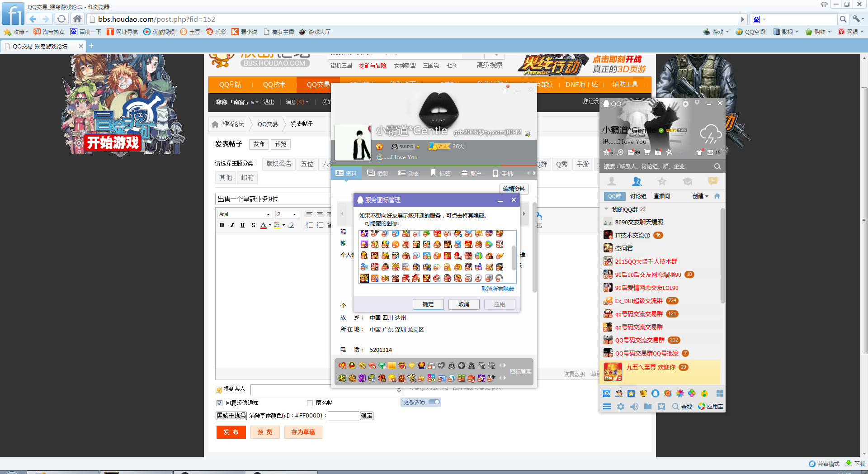This screenshot has width=868, height=474.
Task: Select the 直播间 sub-tab in QQ
Action: pos(662,196)
